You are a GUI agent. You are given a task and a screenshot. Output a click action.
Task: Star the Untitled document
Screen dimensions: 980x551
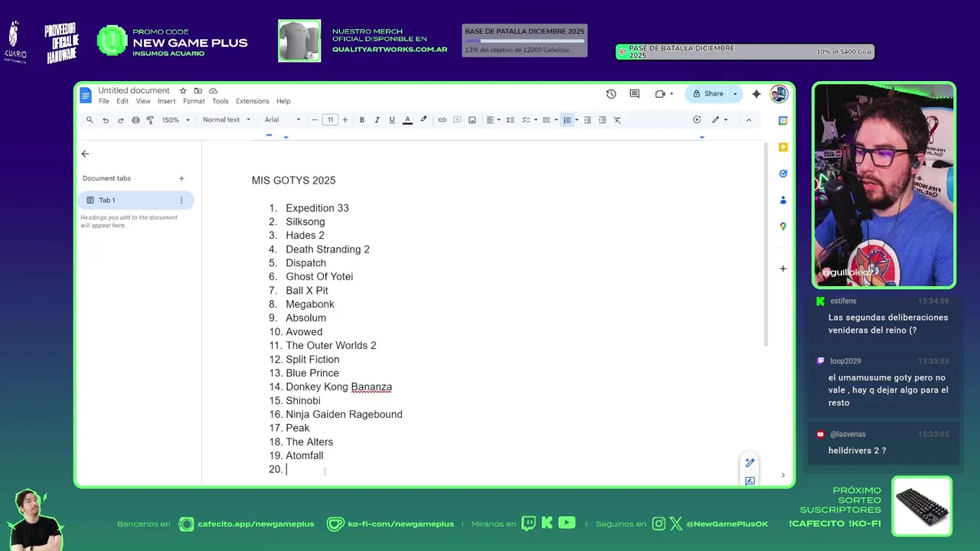click(x=183, y=90)
